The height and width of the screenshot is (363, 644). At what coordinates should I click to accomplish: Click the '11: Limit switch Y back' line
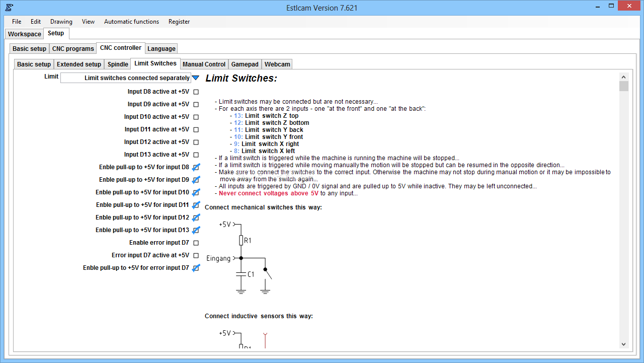269,130
